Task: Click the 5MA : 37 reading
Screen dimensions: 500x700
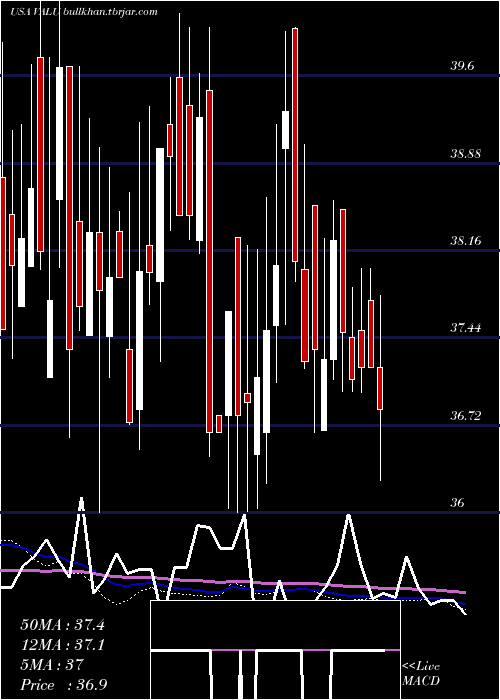Action: (x=52, y=665)
